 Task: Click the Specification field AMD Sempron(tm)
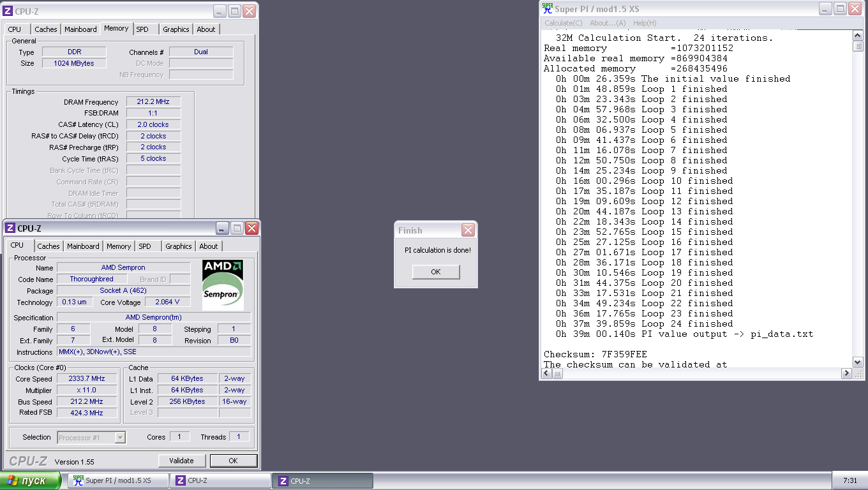(x=154, y=318)
